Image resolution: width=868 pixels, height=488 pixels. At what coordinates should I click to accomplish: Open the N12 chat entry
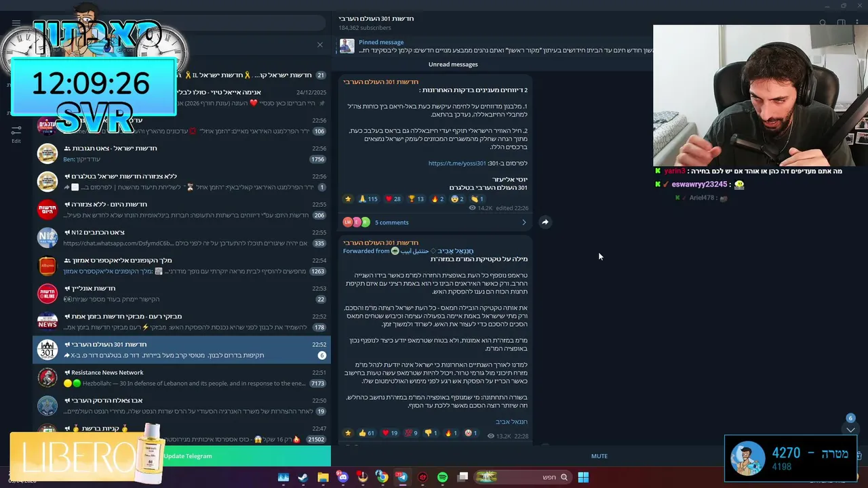pyautogui.click(x=182, y=238)
